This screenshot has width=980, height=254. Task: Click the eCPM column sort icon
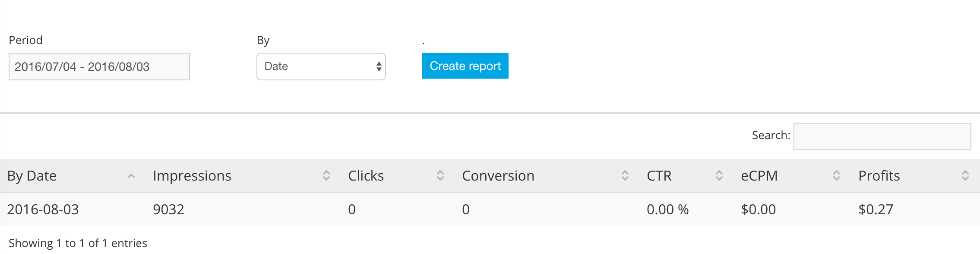(x=836, y=175)
